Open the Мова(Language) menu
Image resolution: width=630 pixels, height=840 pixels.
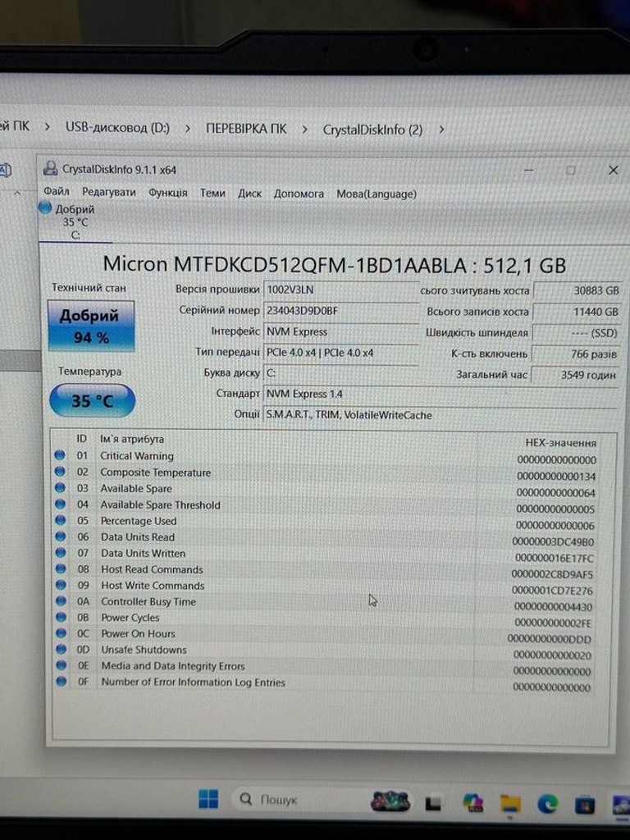coord(376,194)
